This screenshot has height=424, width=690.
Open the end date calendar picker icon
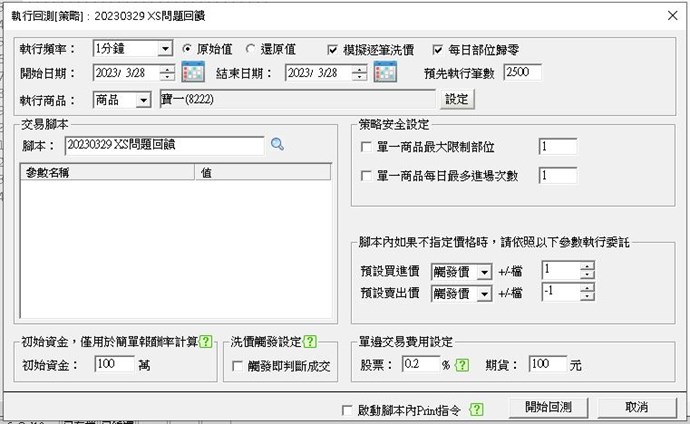coord(385,72)
